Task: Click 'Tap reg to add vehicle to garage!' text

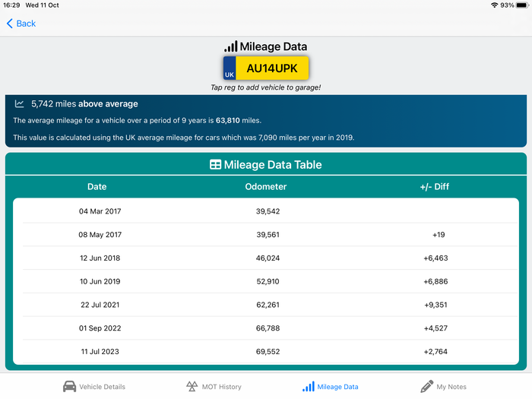Action: point(266,87)
